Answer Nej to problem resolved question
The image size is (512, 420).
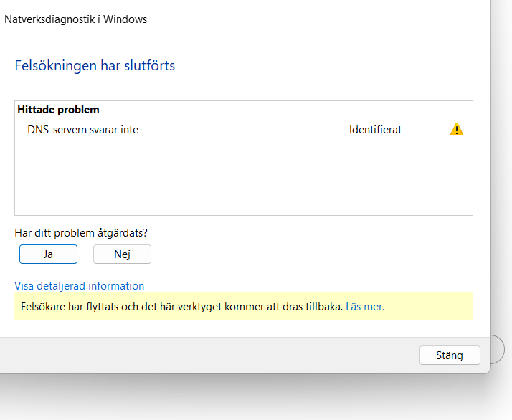click(x=122, y=254)
